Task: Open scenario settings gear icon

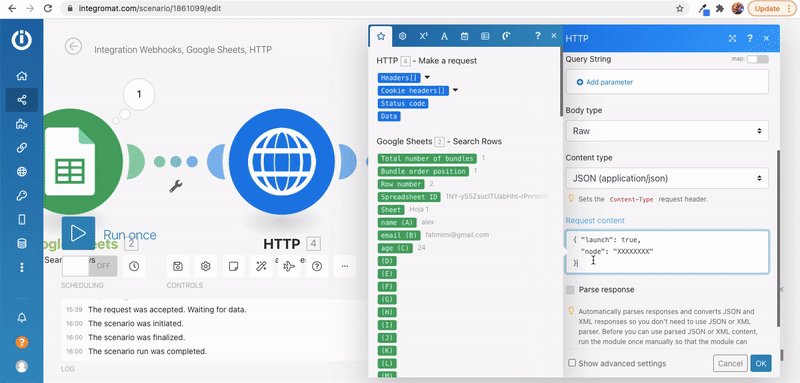Action: [206, 266]
